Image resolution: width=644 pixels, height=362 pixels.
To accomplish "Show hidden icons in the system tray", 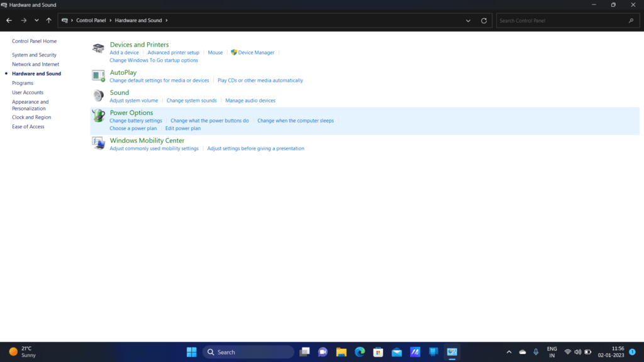I will [509, 352].
